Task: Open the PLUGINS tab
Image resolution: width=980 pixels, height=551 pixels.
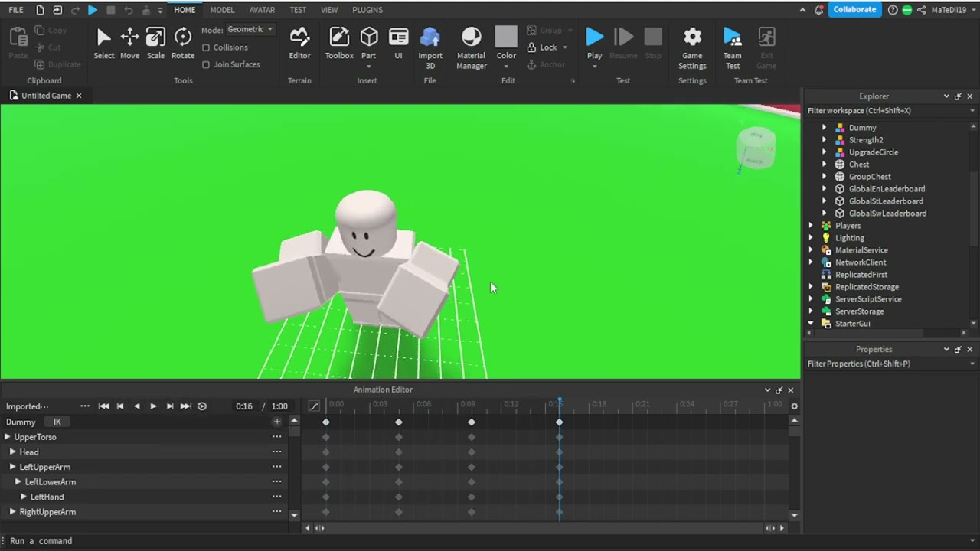Action: (367, 10)
